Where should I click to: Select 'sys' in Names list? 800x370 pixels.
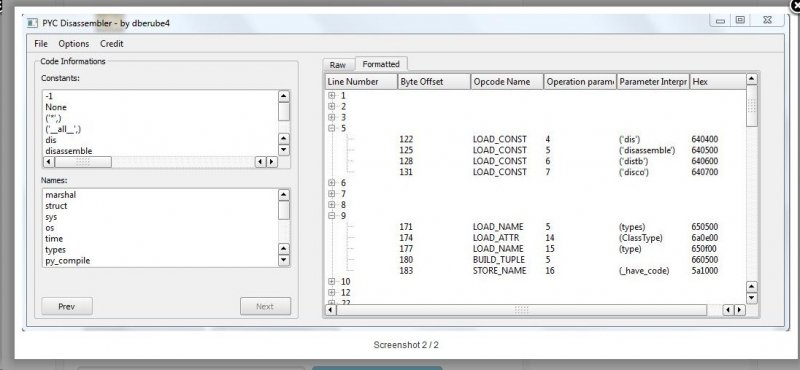pos(51,217)
